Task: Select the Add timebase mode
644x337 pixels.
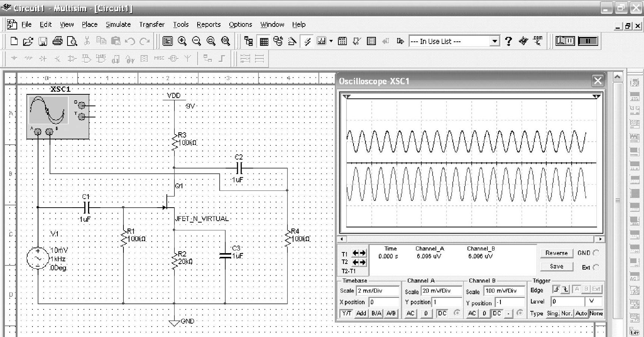Action: tap(361, 314)
